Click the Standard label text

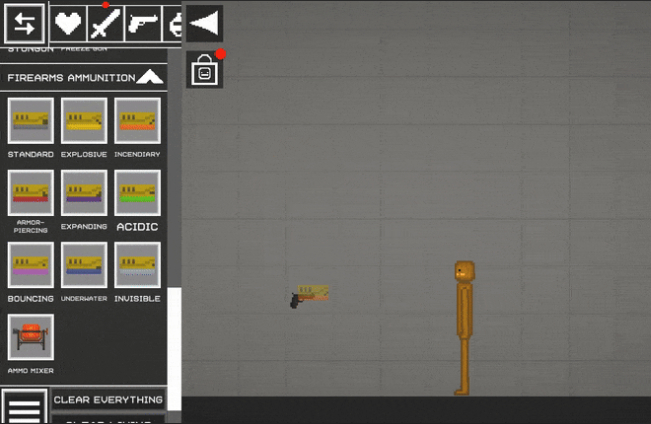pyautogui.click(x=31, y=154)
